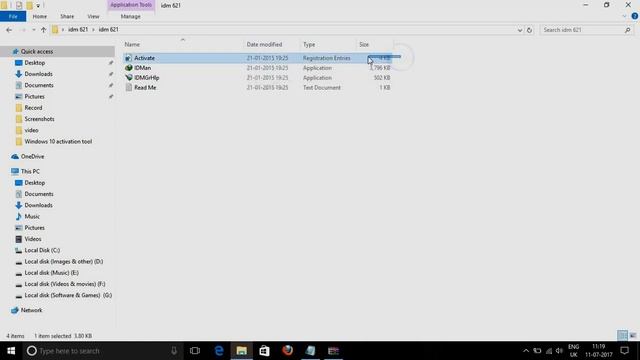Refresh the current folder view
The height and width of the screenshot is (360, 640).
(529, 30)
